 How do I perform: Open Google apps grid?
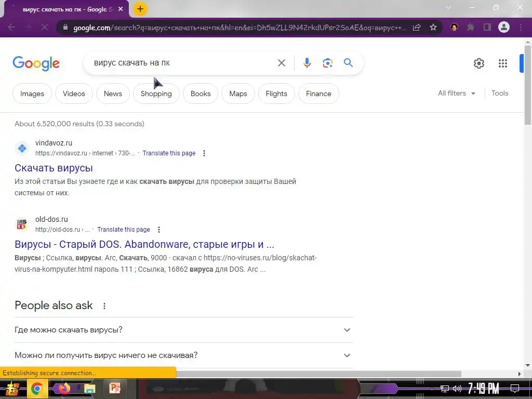503,63
